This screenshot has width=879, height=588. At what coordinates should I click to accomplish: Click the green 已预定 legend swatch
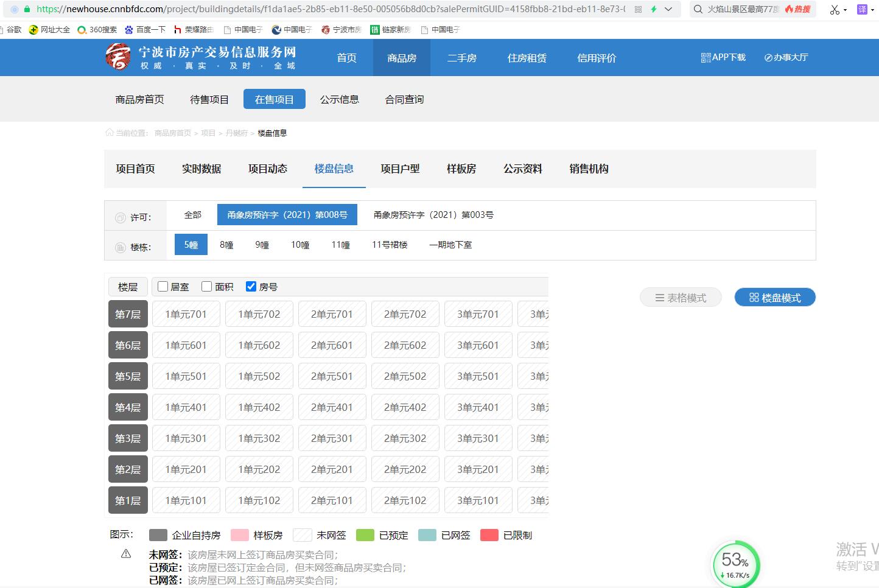pyautogui.click(x=365, y=535)
